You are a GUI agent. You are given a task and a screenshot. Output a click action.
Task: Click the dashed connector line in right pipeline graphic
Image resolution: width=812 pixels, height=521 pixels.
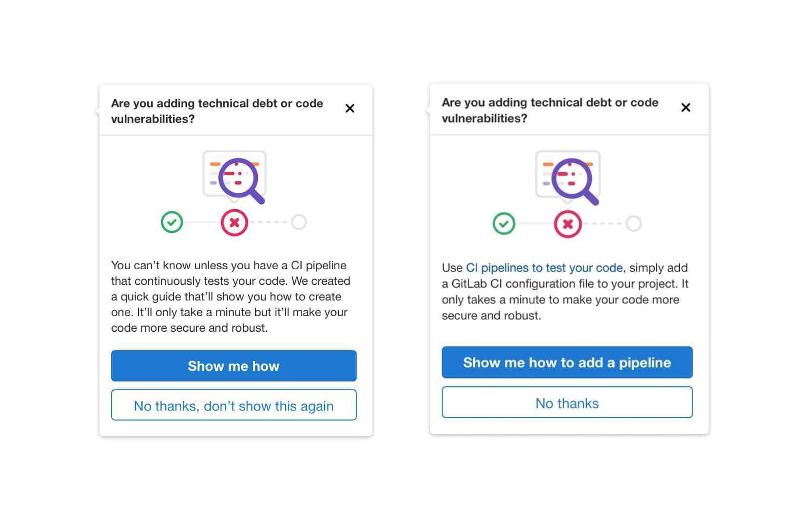coord(603,223)
